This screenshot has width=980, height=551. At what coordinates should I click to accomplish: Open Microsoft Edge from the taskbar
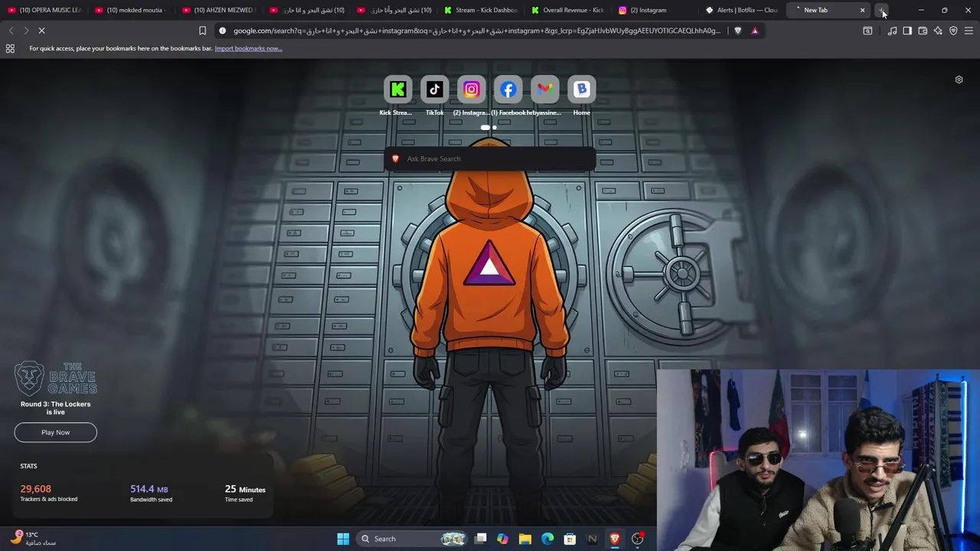point(547,539)
